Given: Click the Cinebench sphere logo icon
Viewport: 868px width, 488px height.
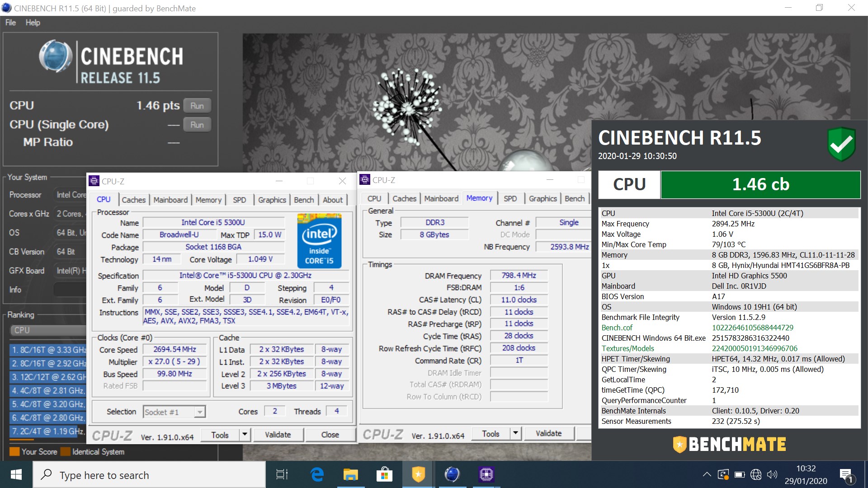Looking at the screenshot, I should [56, 57].
